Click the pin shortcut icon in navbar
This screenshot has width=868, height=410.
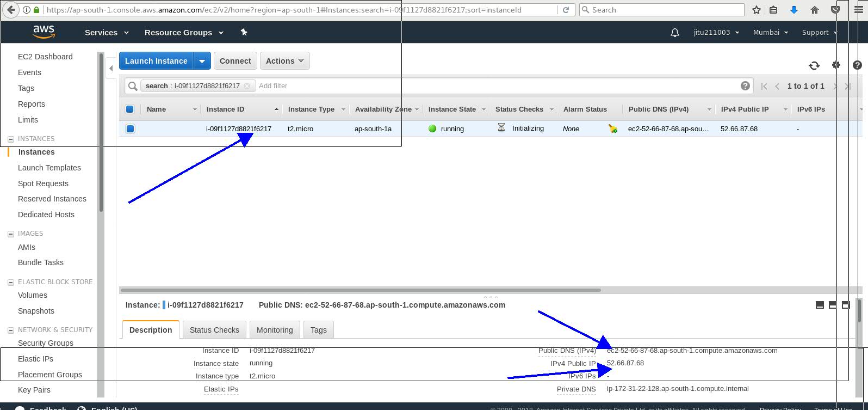[x=244, y=32]
